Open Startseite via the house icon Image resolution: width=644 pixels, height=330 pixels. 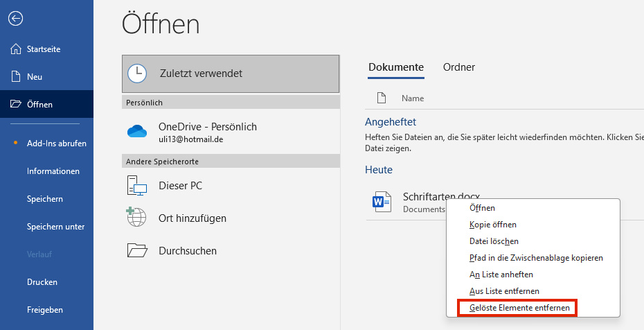(x=16, y=49)
